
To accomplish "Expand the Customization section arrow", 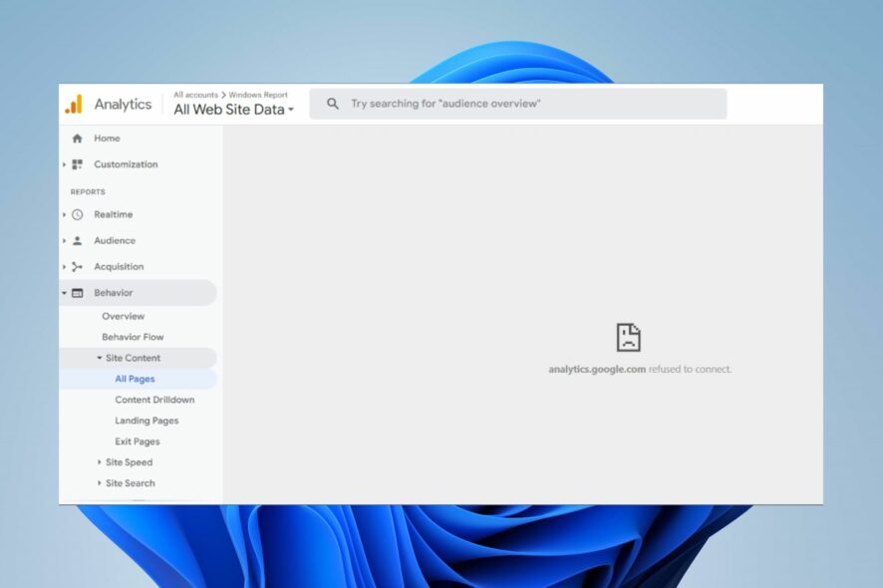I will tap(64, 164).
